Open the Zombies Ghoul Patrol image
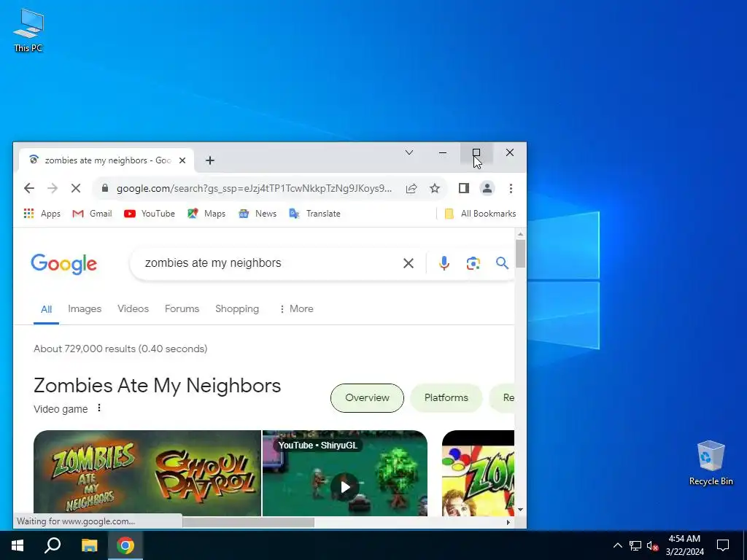Screen dimensions: 747x560 pos(147,473)
